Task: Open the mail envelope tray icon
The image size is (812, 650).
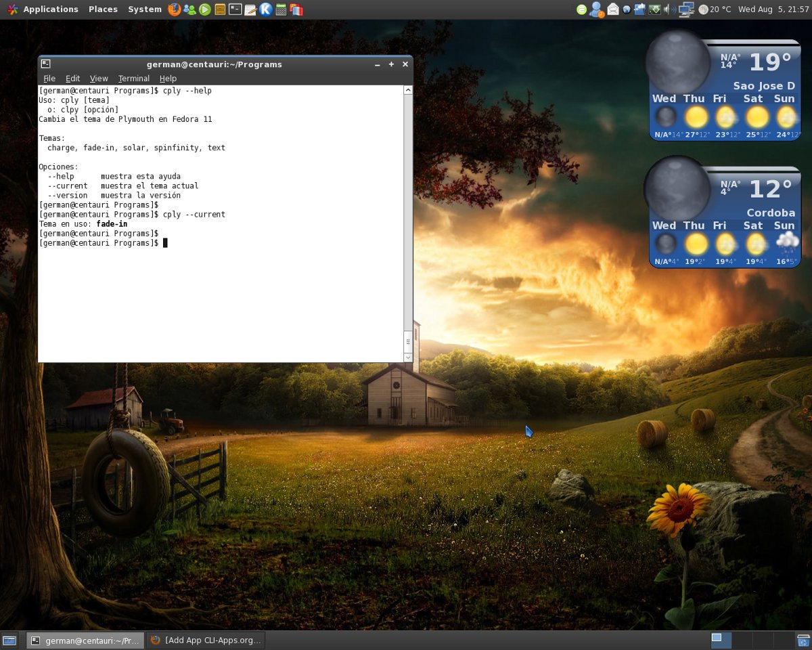Action: click(613, 9)
